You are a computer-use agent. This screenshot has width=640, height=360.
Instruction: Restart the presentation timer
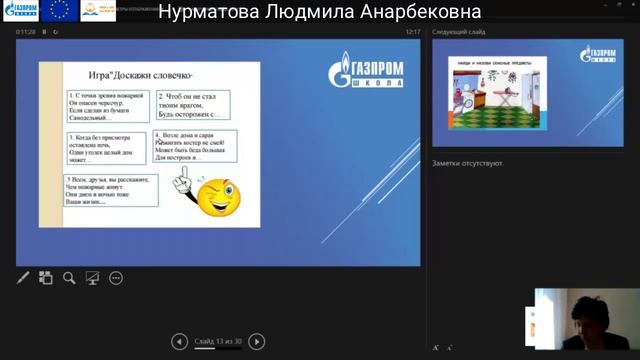click(x=56, y=31)
